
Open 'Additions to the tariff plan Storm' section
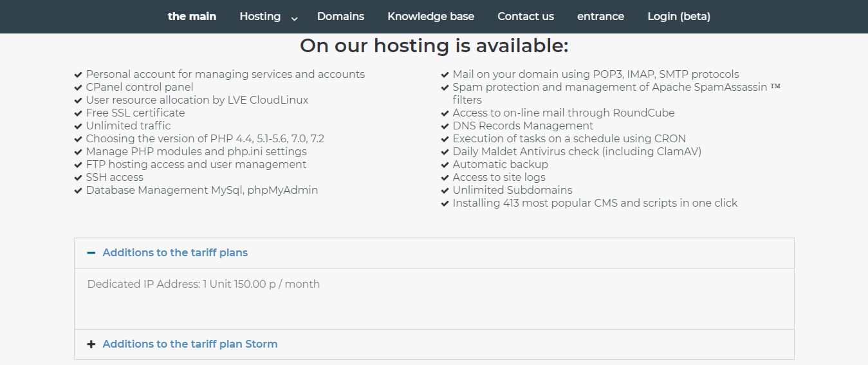[x=190, y=344]
